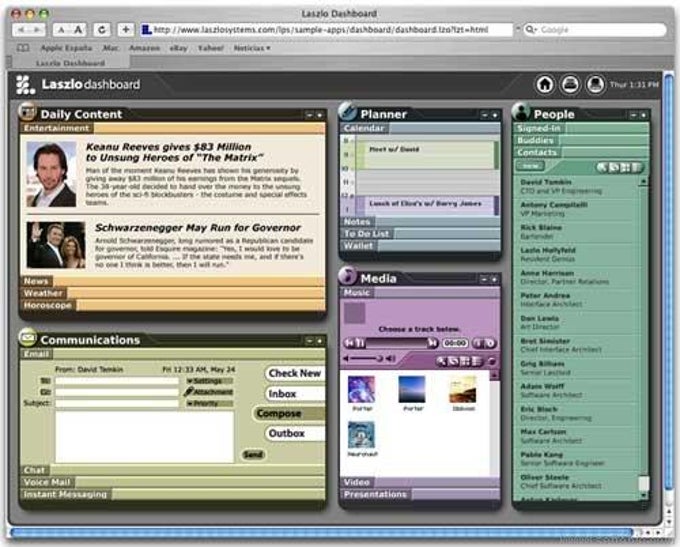680x547 pixels.
Task: Click grid view icon in Media toolbar
Action: 464,361
